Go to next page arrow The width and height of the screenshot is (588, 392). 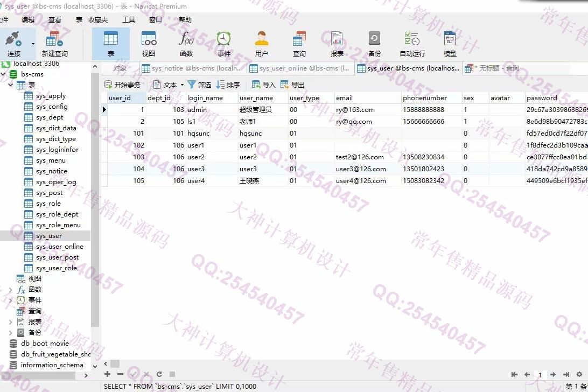(x=553, y=374)
